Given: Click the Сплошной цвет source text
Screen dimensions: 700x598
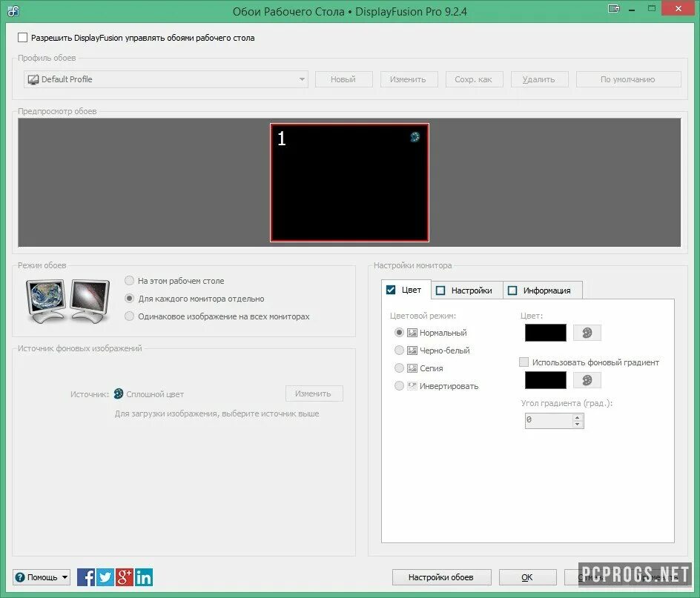Looking at the screenshot, I should click(155, 394).
